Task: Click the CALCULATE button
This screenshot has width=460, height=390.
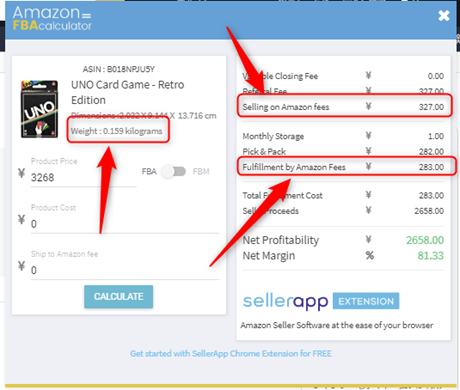Action: (x=119, y=296)
